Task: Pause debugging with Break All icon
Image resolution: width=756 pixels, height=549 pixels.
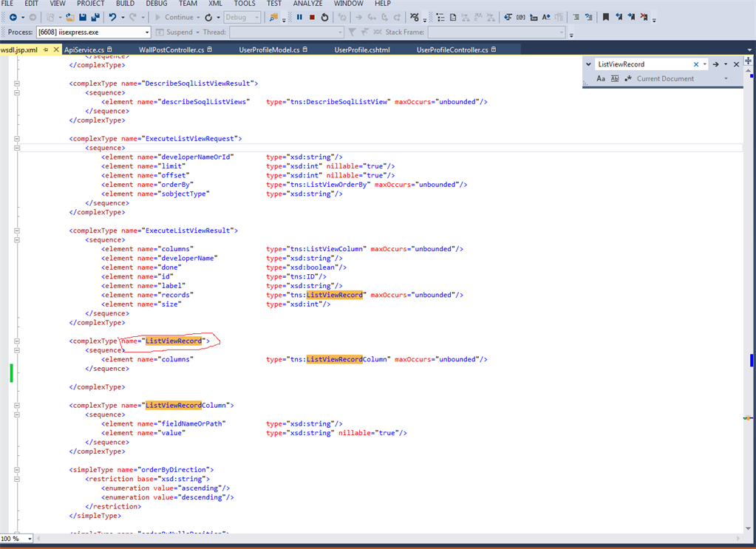Action: click(x=299, y=17)
